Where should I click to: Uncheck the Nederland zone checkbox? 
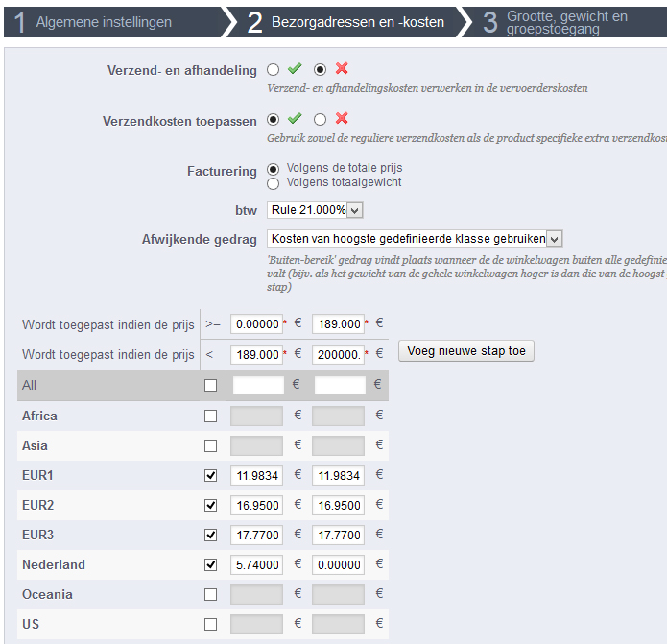tap(210, 565)
